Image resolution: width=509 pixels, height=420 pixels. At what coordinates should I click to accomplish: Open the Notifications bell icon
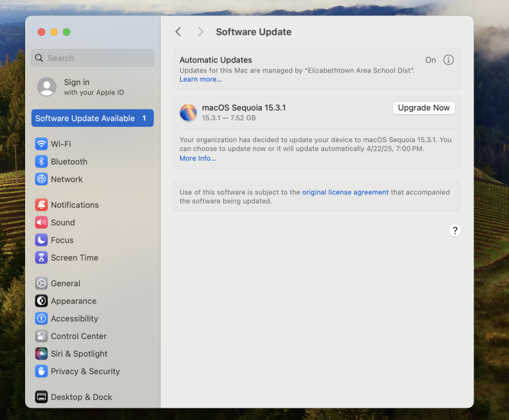click(41, 205)
